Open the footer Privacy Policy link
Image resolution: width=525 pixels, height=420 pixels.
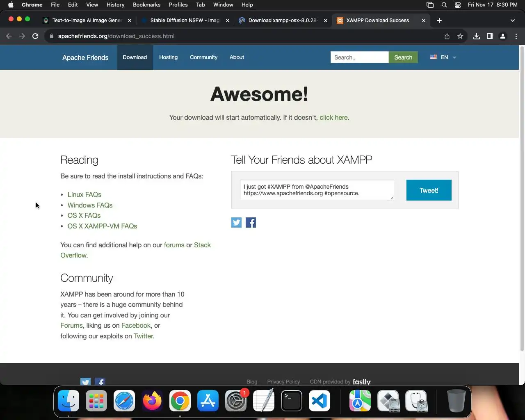(283, 382)
